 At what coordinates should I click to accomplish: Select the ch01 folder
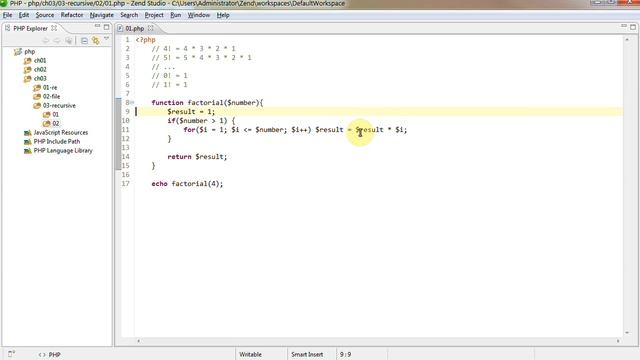40,60
